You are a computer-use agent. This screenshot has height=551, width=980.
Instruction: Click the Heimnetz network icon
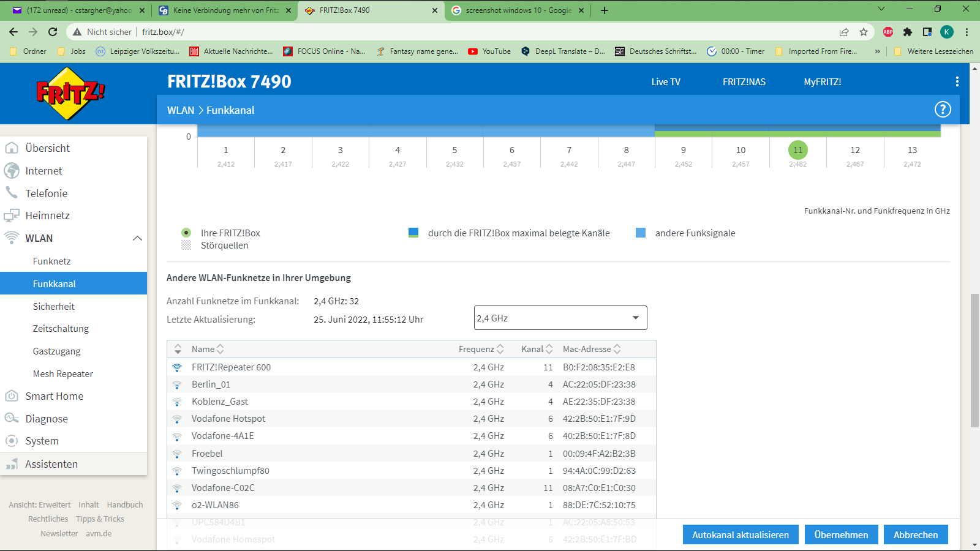pos(12,216)
